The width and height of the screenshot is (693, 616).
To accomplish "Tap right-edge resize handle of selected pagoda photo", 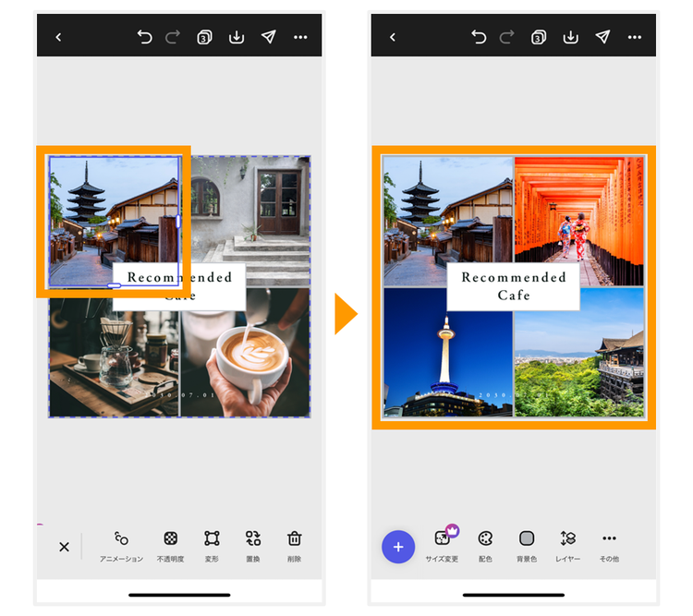I will (178, 222).
